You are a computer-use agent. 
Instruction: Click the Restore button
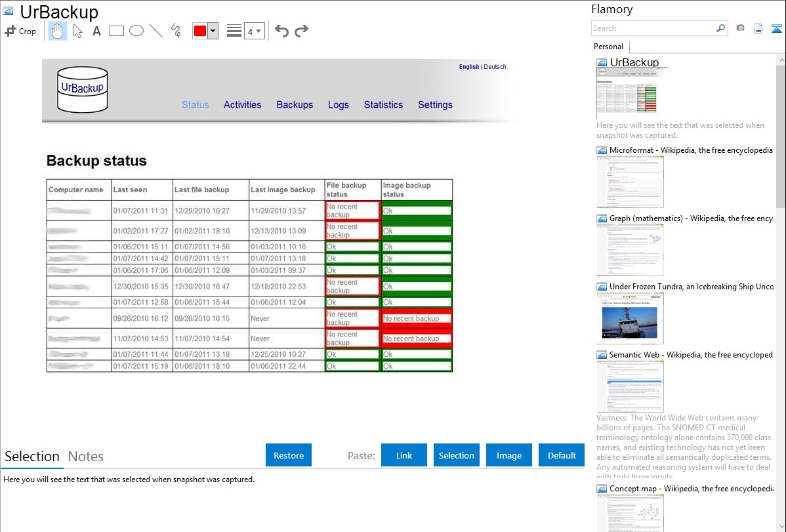click(x=289, y=455)
